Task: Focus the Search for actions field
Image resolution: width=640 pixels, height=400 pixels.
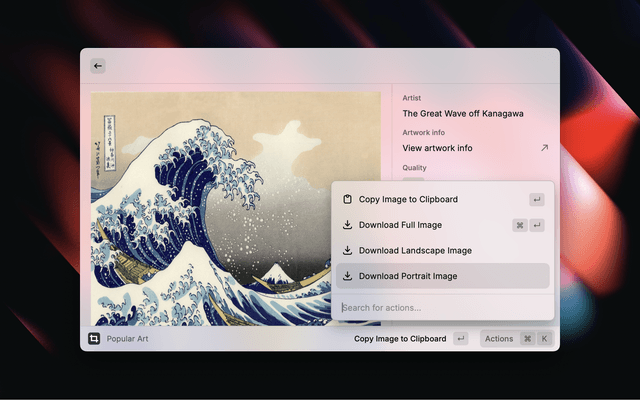Action: (440, 307)
